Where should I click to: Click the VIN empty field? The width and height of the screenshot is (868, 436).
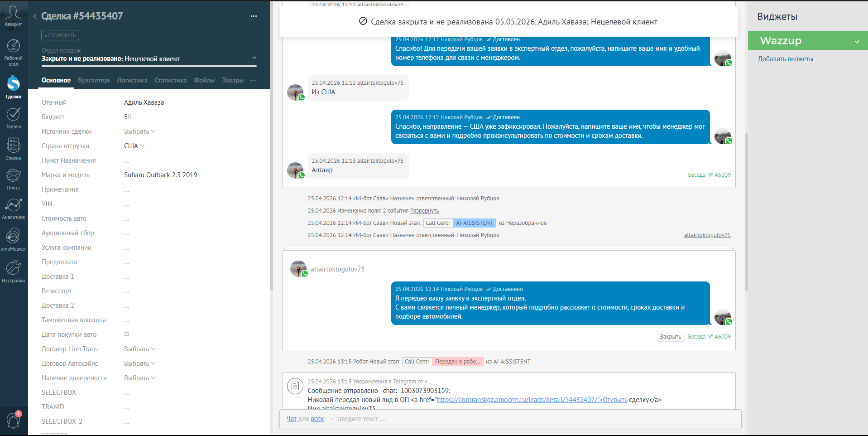(127, 205)
